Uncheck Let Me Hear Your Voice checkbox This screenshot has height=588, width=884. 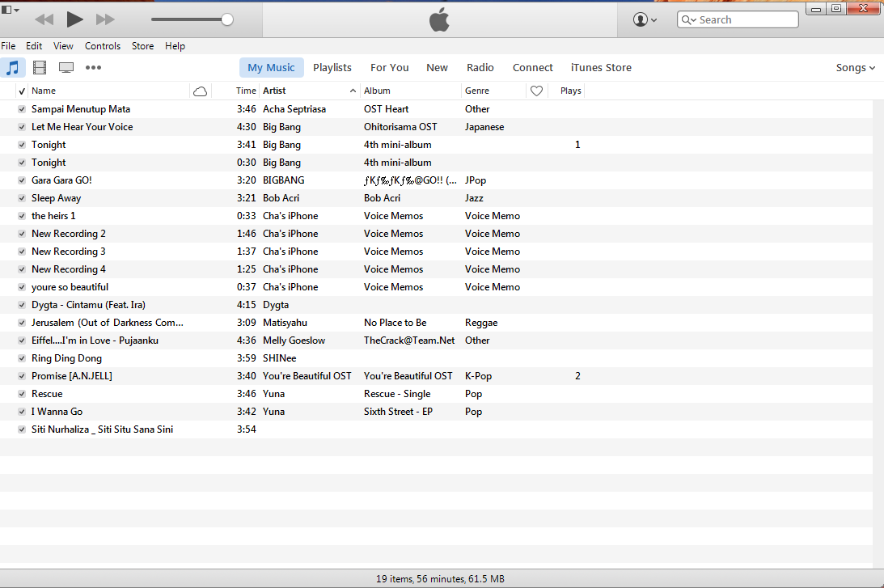(21, 128)
